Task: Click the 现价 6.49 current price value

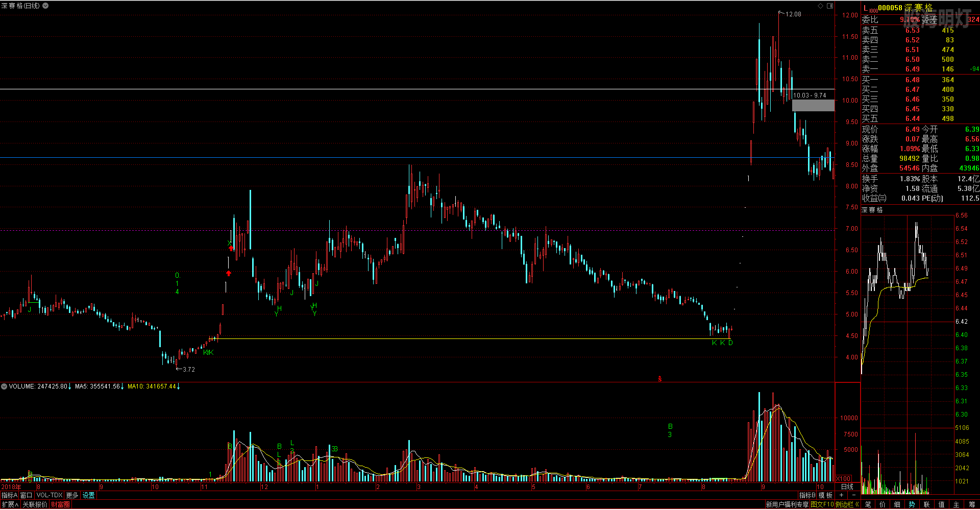Action: [913, 129]
